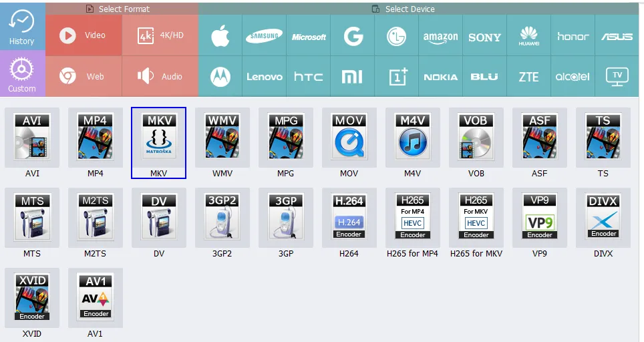Select H265 for MP4 encoder

(413, 223)
